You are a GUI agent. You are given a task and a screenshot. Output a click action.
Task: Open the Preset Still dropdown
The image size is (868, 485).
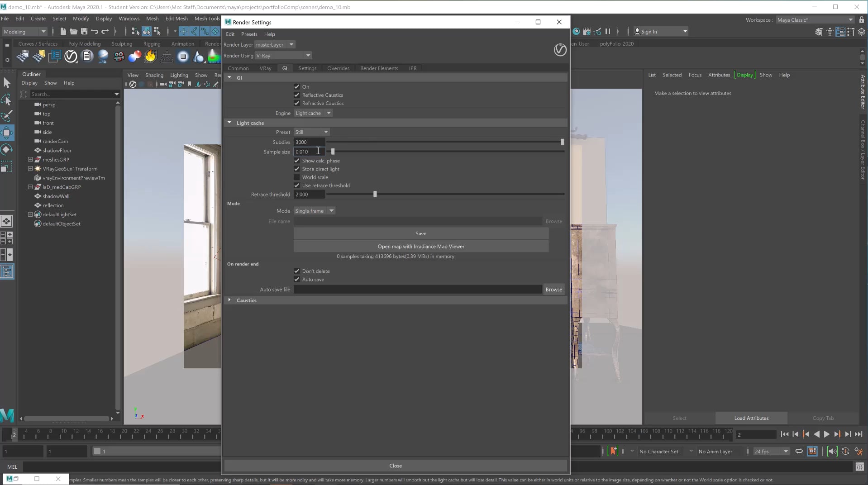pos(312,132)
